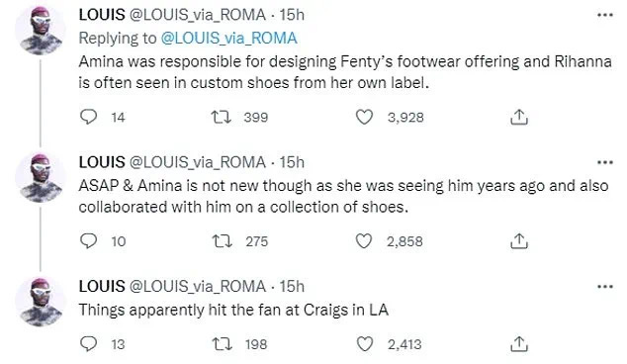Screen dimensions: 627x364
Task: Retweet the tweet with 275 retweets
Action: point(222,241)
